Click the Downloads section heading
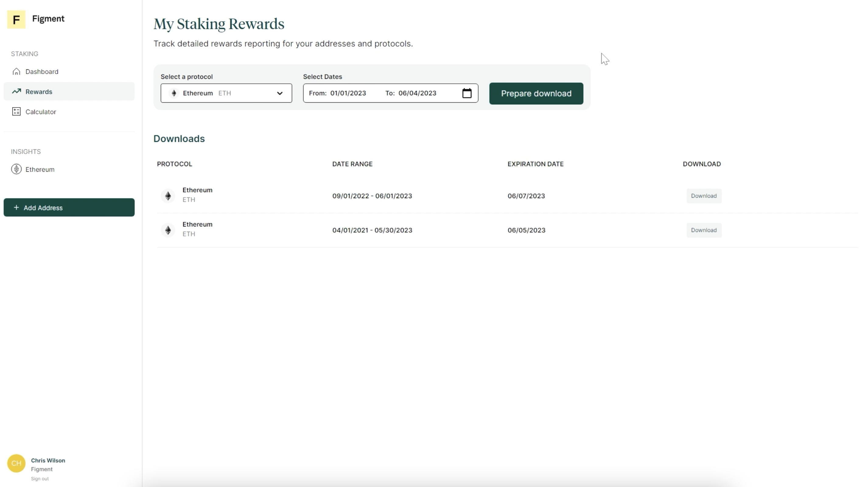Screen dimensions: 868x487 pyautogui.click(x=179, y=138)
